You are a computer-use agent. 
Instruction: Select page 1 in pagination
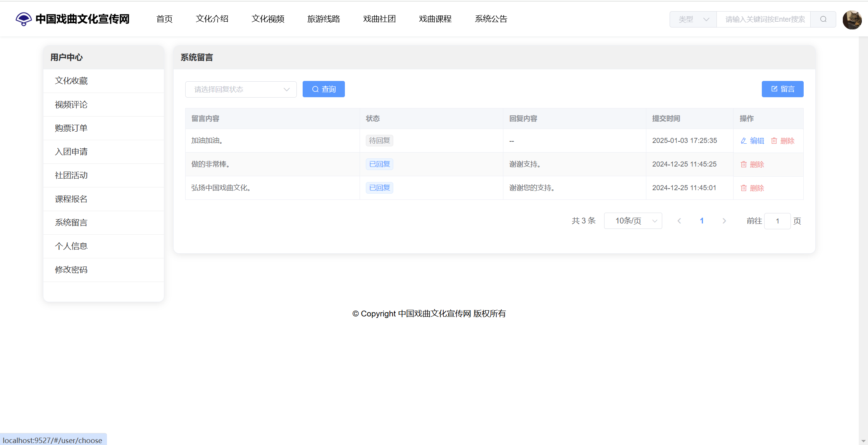click(702, 221)
